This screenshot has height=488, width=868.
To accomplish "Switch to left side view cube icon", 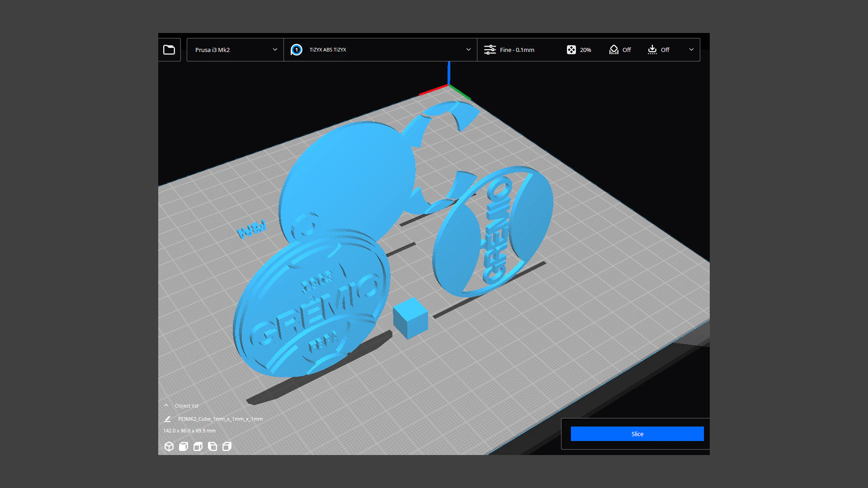I will click(212, 446).
